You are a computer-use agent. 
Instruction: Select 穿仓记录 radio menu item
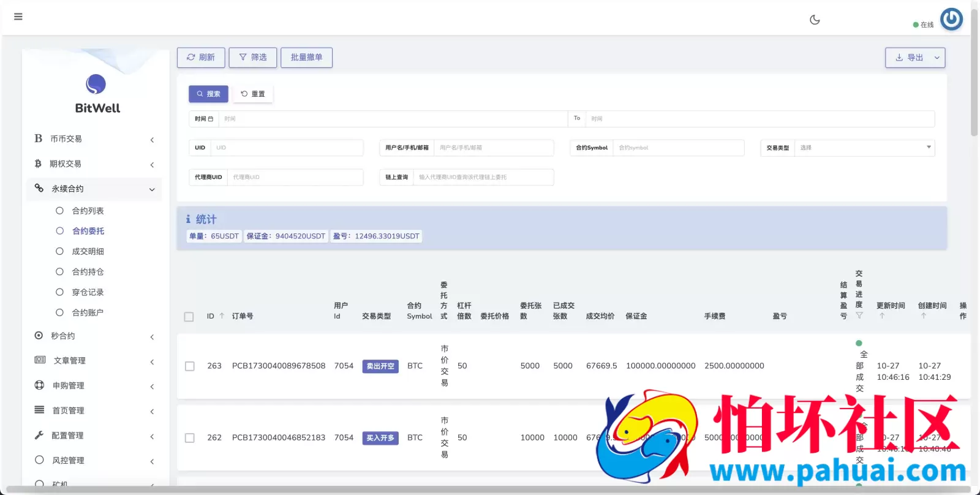59,292
